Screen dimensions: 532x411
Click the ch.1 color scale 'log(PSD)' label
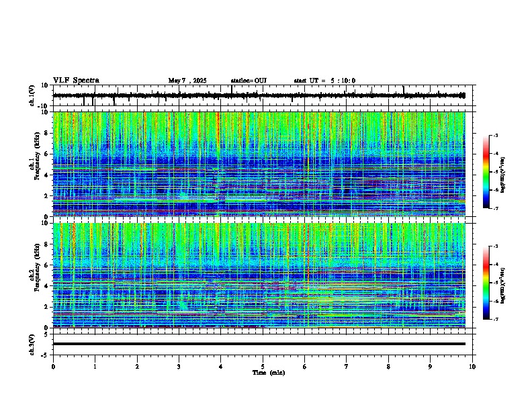click(503, 175)
